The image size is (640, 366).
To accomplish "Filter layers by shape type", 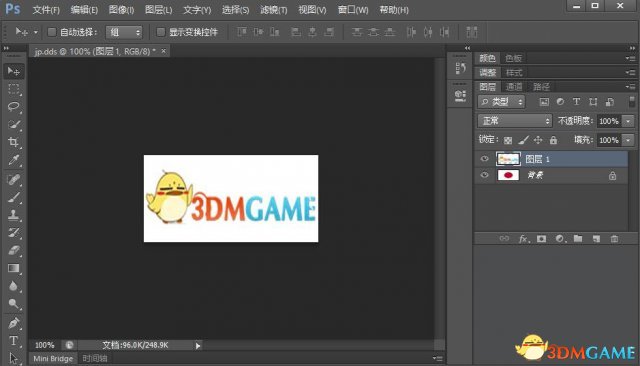I will pos(593,102).
